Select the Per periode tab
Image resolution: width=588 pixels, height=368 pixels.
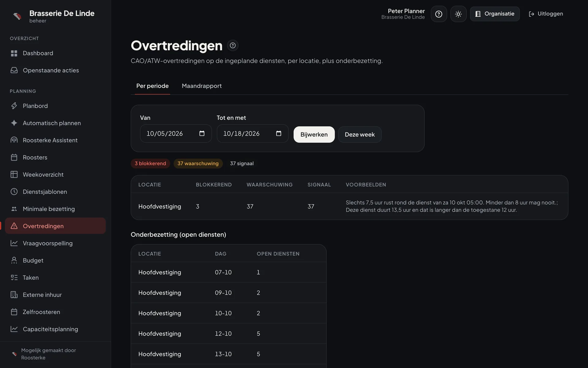153,86
